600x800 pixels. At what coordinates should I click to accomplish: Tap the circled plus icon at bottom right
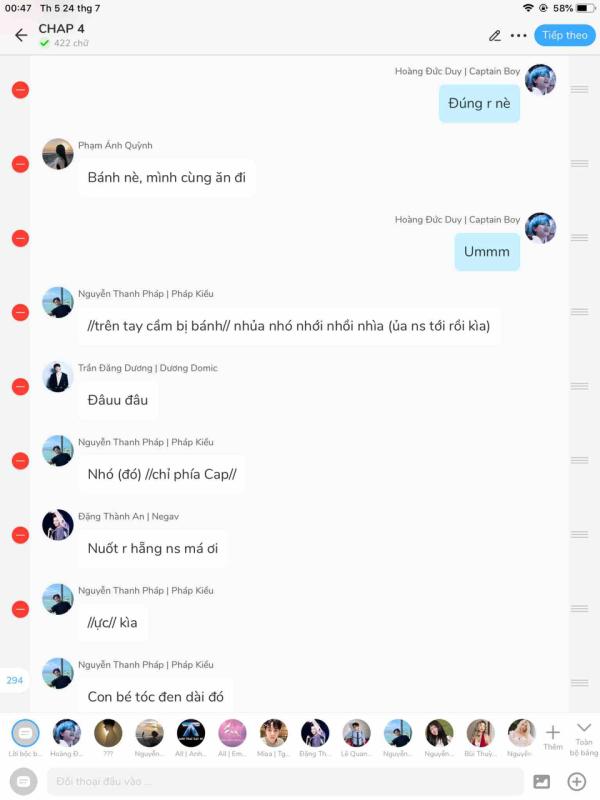[x=577, y=781]
